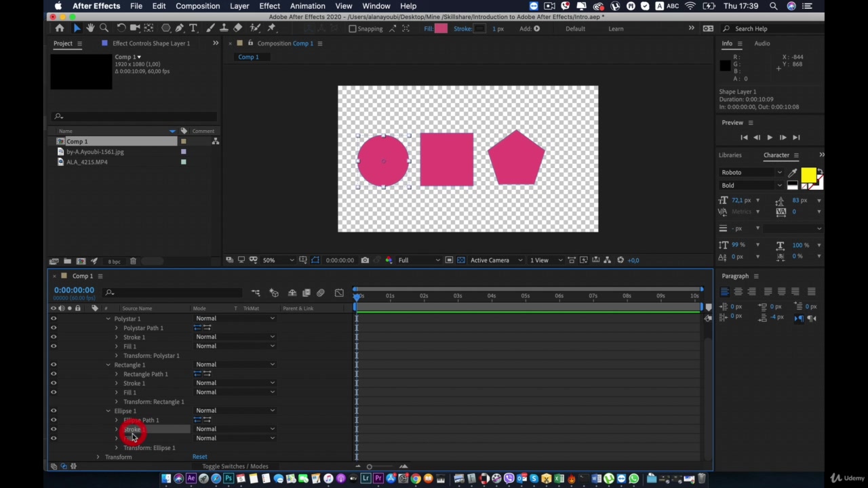Enable the Snapping checkbox
Screen dimensions: 868x488
[x=353, y=28]
